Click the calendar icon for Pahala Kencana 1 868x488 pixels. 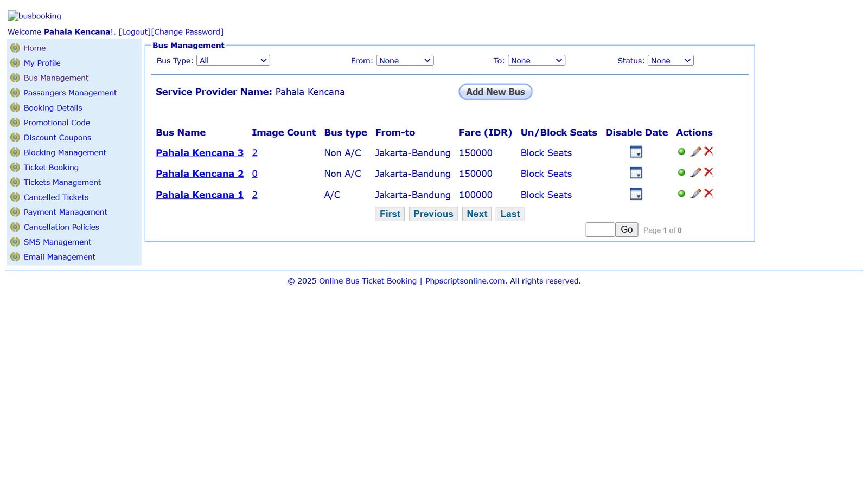pos(636,194)
